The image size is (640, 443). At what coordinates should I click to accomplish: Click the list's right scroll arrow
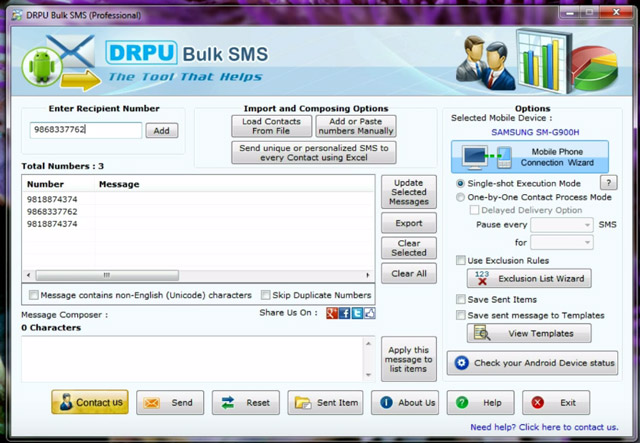pos(368,275)
